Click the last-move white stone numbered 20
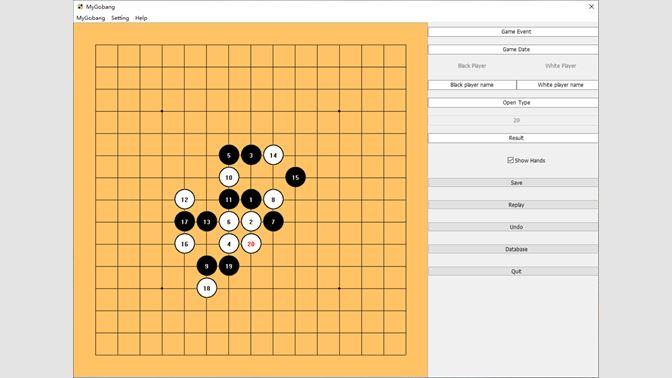 251,244
